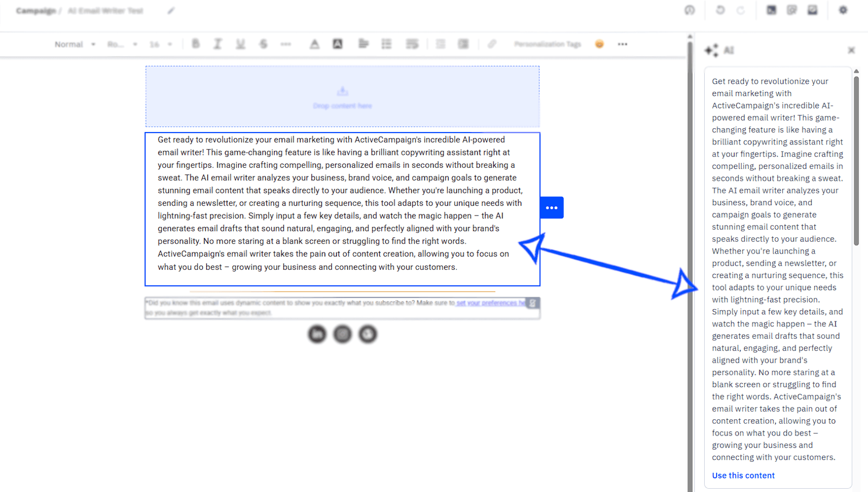Open the font family dropdown
This screenshot has width=868, height=492.
coord(122,45)
